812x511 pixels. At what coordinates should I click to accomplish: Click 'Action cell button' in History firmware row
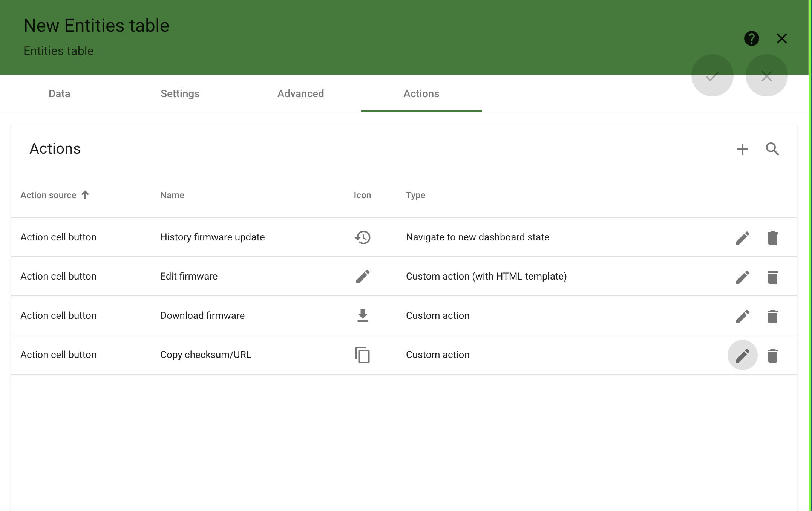click(58, 237)
